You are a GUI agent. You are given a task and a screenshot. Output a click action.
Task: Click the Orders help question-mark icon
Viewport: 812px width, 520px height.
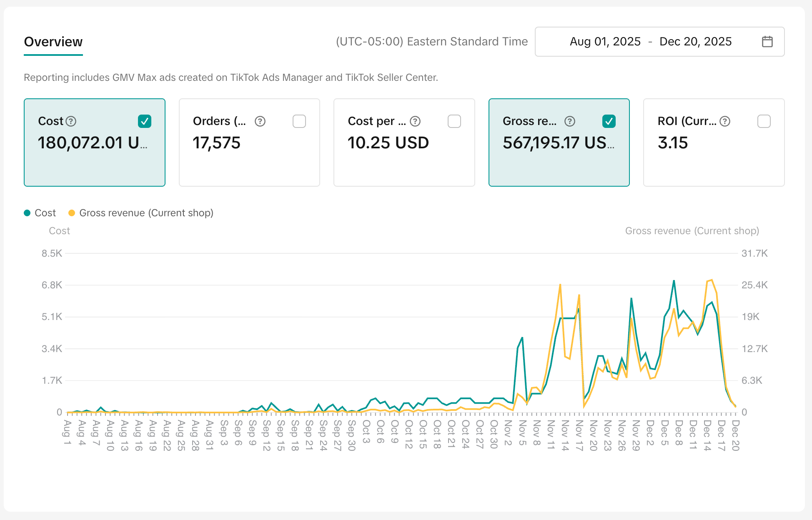[260, 121]
